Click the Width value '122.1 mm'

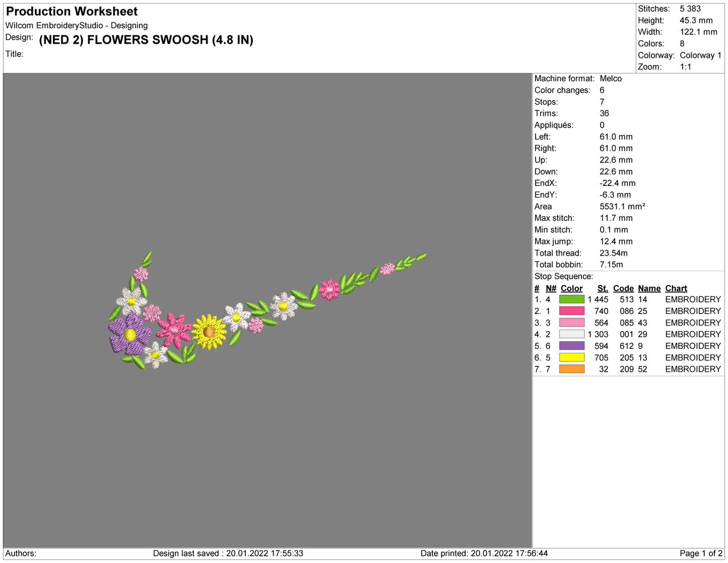coord(698,32)
